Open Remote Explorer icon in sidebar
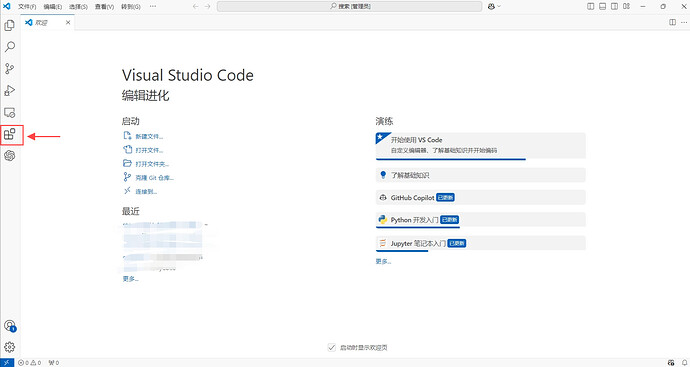Screen dimensions: 690x367 coord(10,112)
